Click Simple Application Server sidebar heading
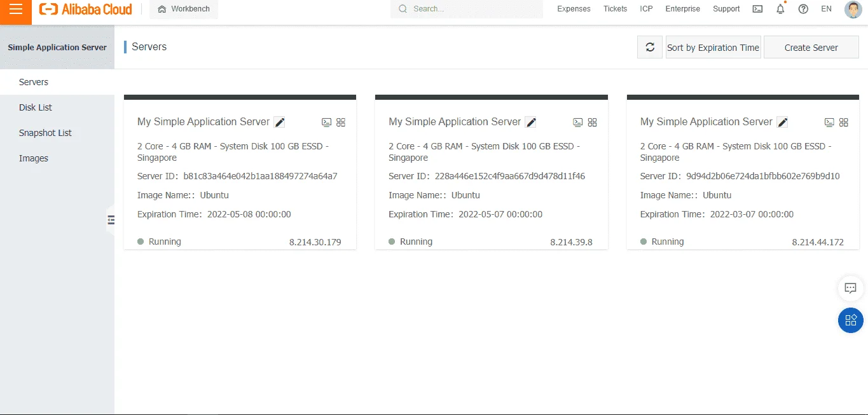 click(x=57, y=48)
